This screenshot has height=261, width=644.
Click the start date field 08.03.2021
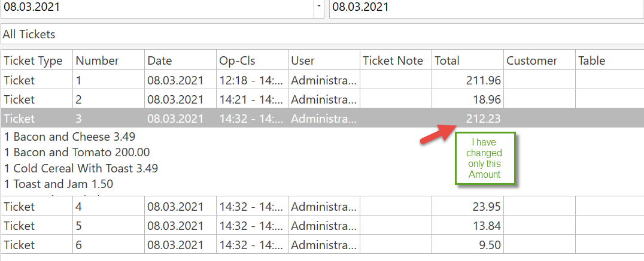(156, 7)
